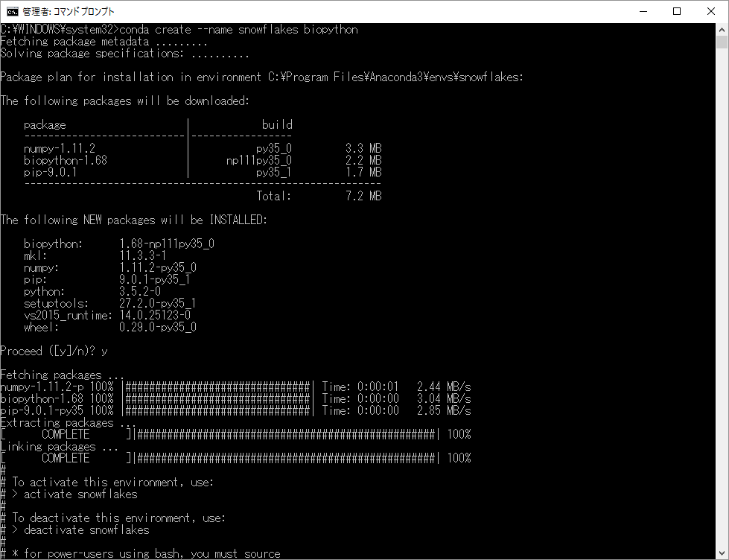Click the vertical scrollbar thumb

722,42
